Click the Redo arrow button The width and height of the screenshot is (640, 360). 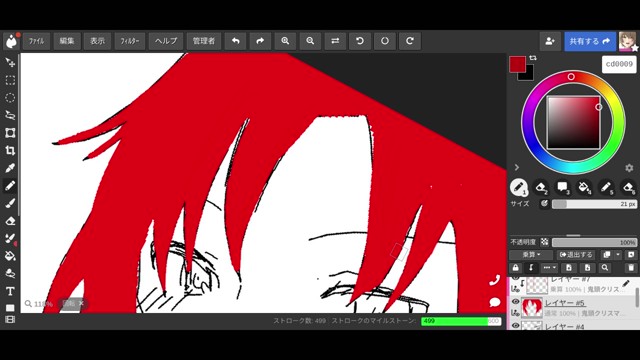point(260,41)
